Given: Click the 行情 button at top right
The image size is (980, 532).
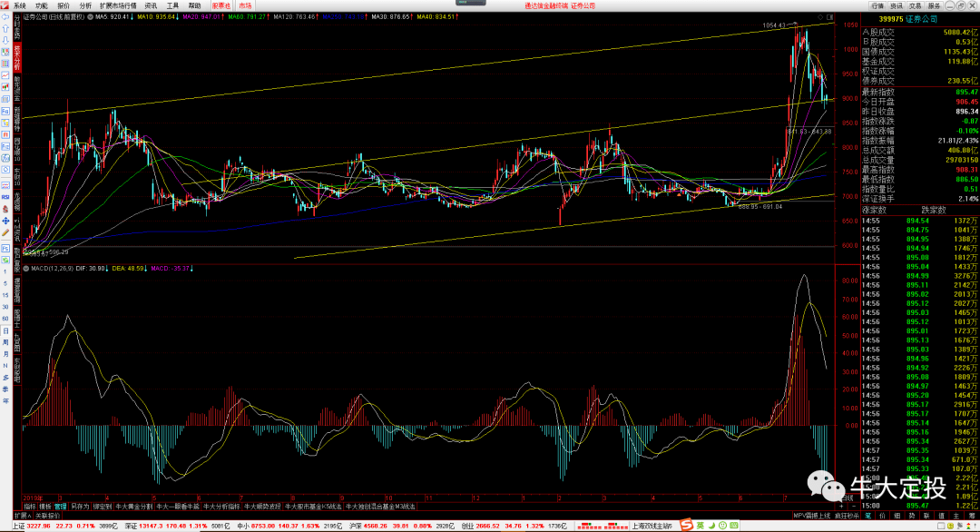Looking at the screenshot, I should 878,5.
